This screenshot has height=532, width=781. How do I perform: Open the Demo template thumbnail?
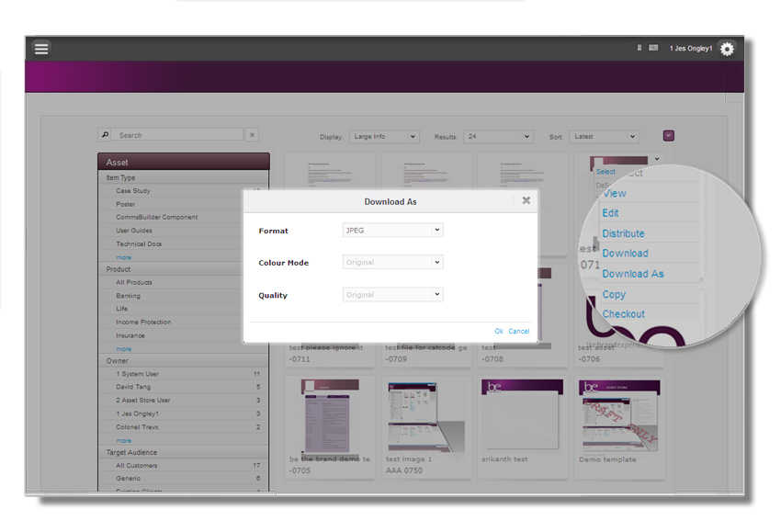(x=619, y=416)
